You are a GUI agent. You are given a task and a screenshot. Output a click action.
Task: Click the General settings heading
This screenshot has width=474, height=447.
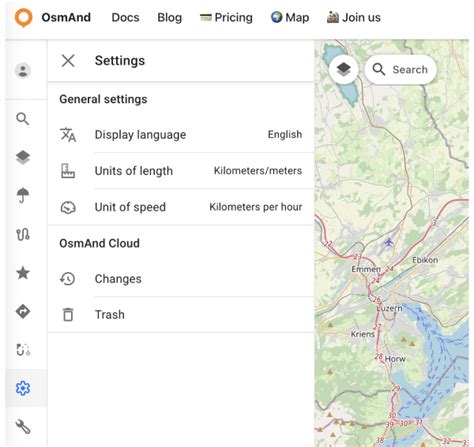tap(103, 99)
